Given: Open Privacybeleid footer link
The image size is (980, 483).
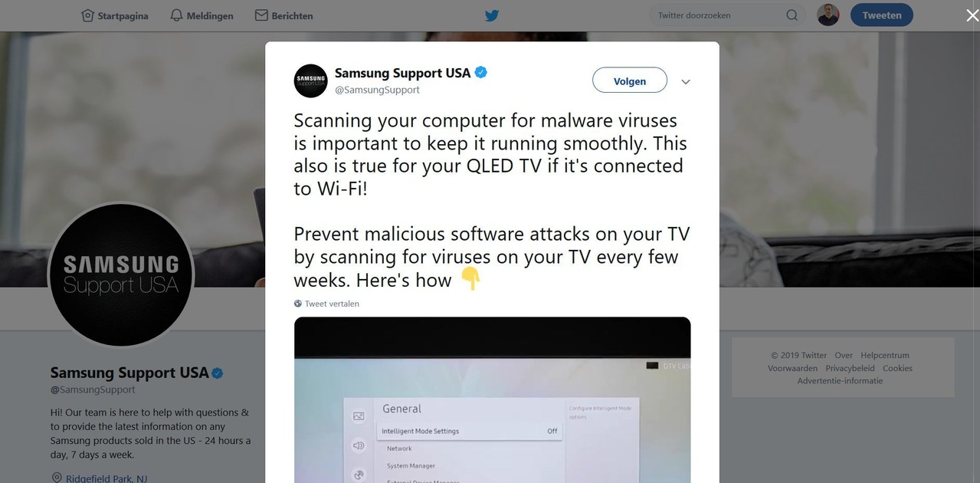Looking at the screenshot, I should 850,368.
